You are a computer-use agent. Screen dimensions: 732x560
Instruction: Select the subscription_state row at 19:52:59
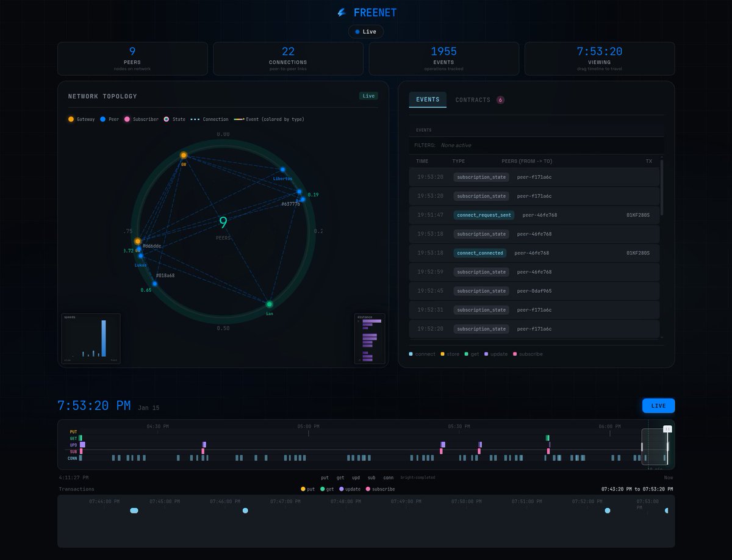click(x=534, y=272)
